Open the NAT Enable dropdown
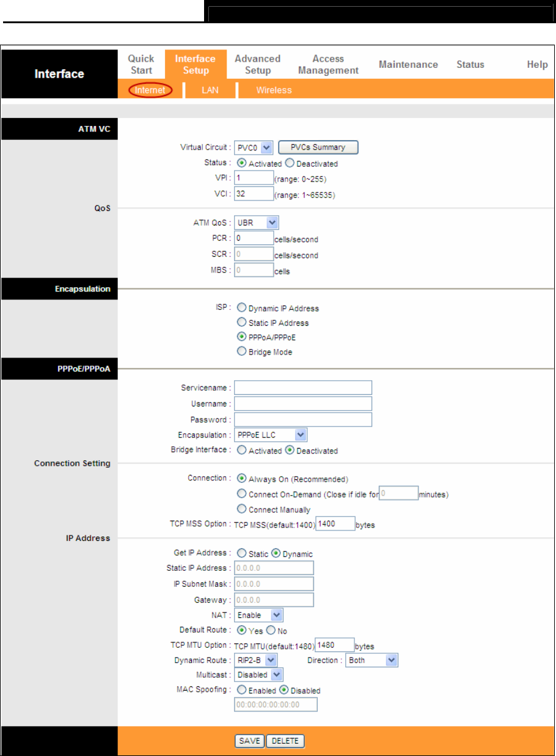 click(x=259, y=615)
